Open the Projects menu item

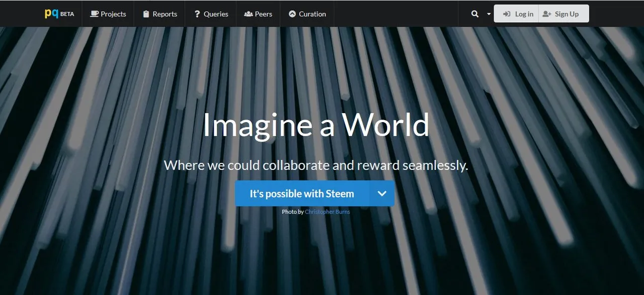coord(108,14)
